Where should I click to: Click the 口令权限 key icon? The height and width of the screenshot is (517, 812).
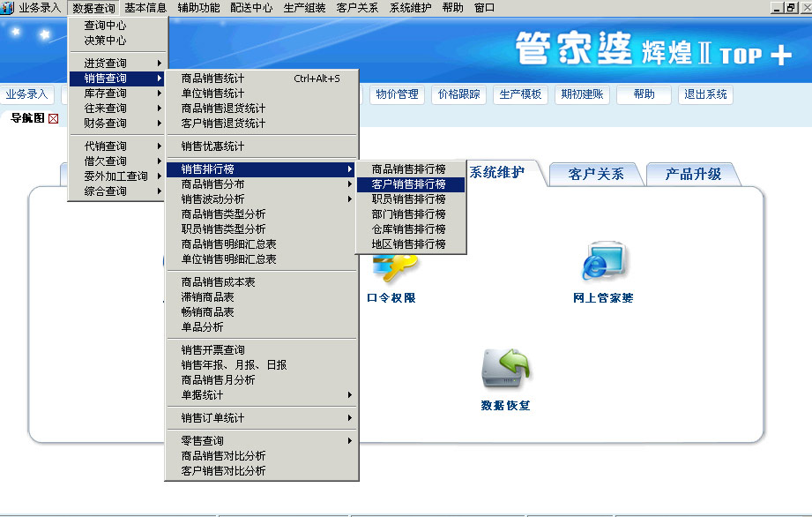click(395, 268)
